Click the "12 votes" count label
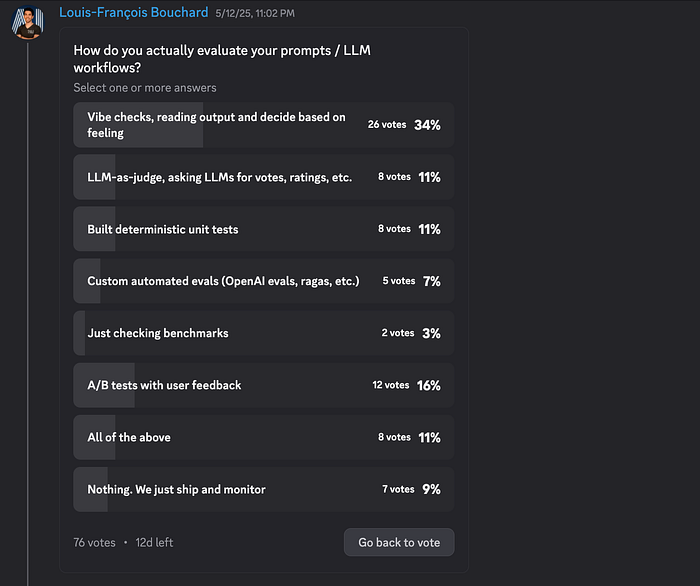The height and width of the screenshot is (586, 700). (x=391, y=385)
